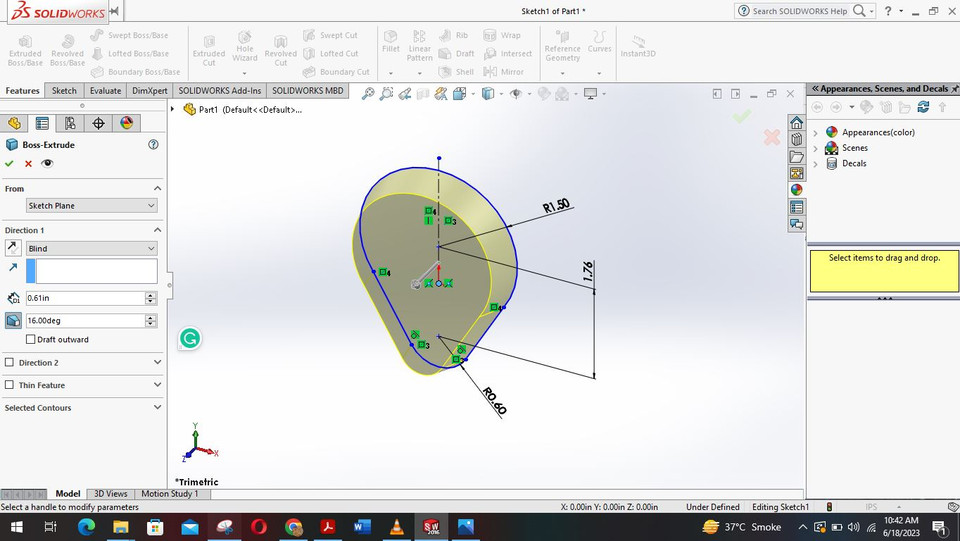Switch to the Model bottom tab
The width and height of the screenshot is (960, 541).
point(68,493)
